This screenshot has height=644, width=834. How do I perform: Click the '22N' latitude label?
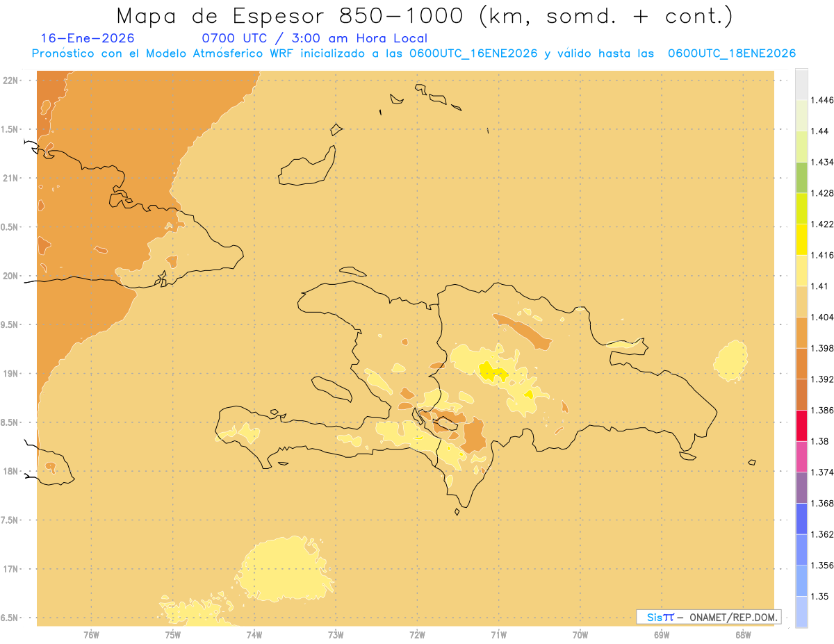click(10, 81)
